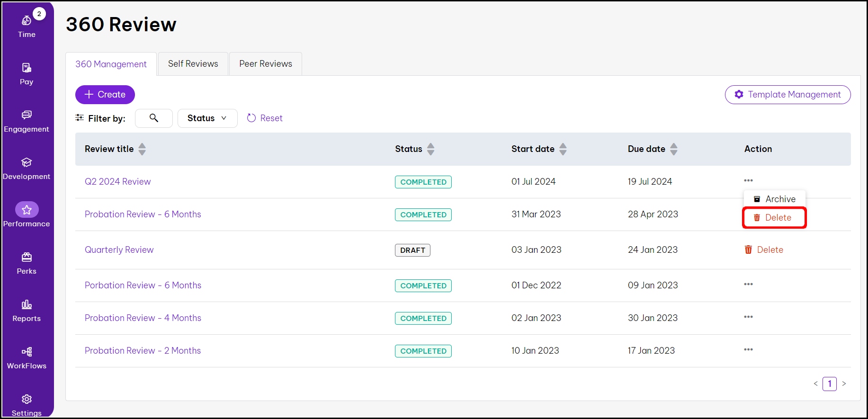Sort the table by Review title
The image size is (868, 419).
[x=142, y=149]
